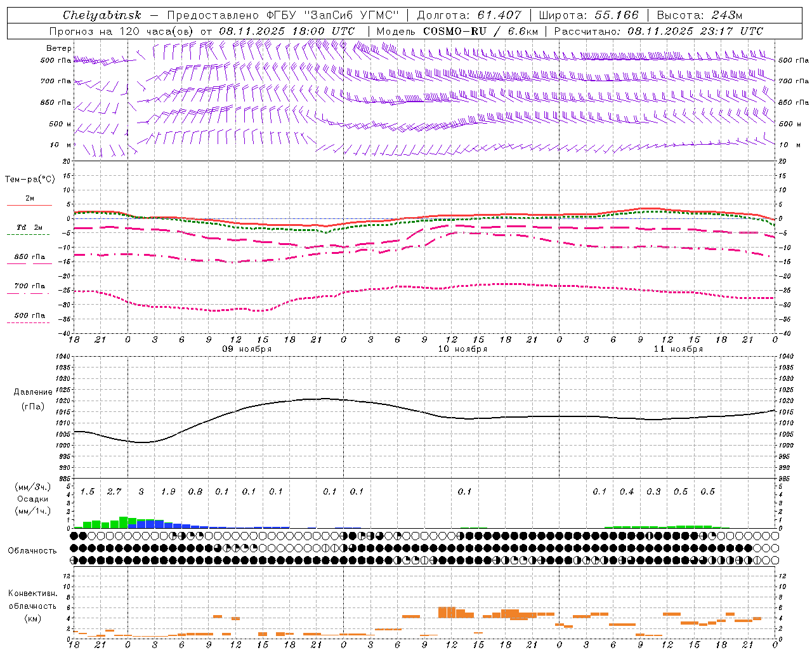Click the 'Ветер' wind panel label
Screen dimensions: 812x650
59,48
